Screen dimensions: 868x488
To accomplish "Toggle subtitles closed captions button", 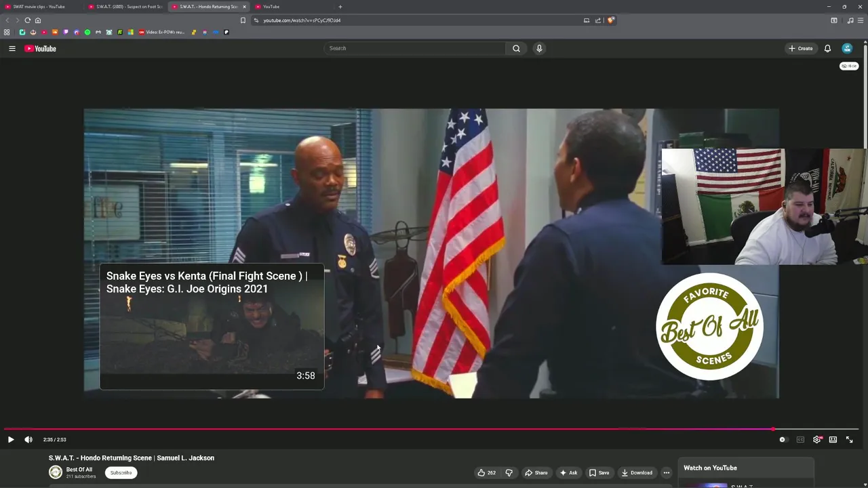I will click(800, 439).
